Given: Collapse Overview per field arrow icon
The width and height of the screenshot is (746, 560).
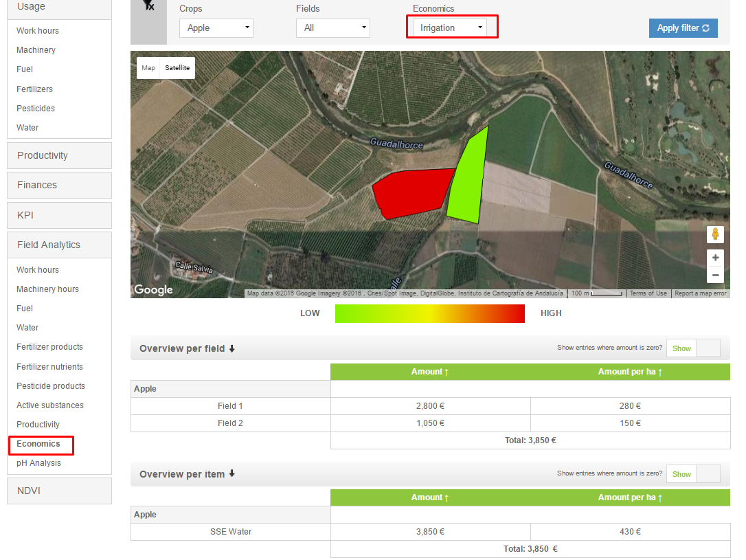Looking at the screenshot, I should (232, 348).
